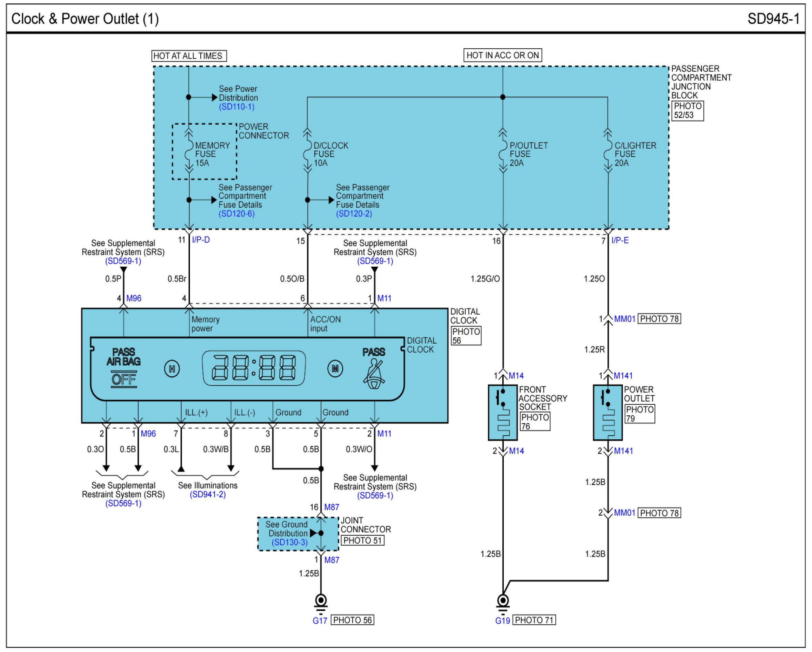Open the SD110-1 power distribution link

click(237, 107)
